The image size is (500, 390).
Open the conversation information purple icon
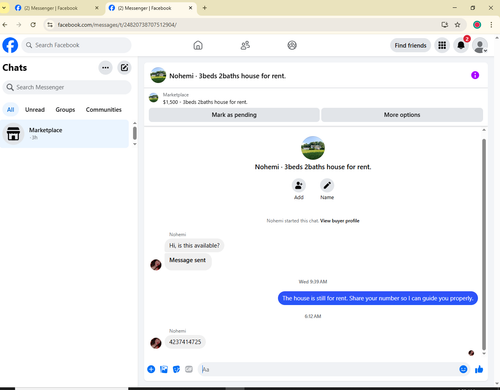475,75
